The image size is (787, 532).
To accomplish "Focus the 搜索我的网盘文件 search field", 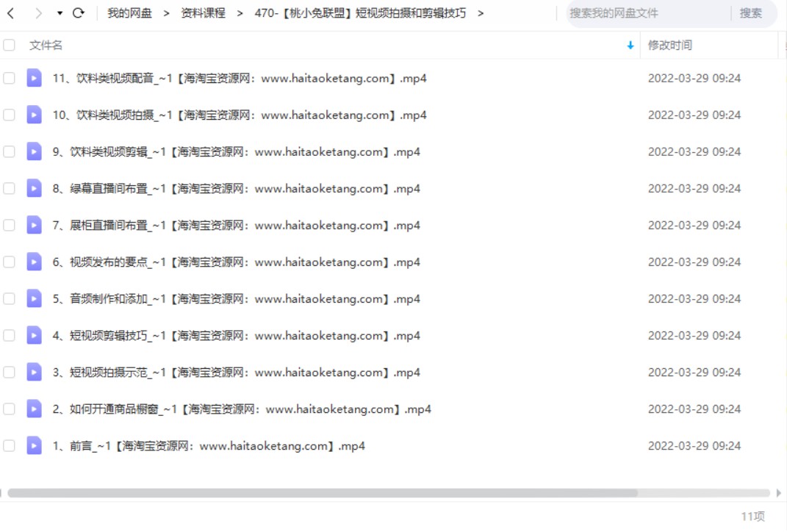I will click(x=647, y=13).
